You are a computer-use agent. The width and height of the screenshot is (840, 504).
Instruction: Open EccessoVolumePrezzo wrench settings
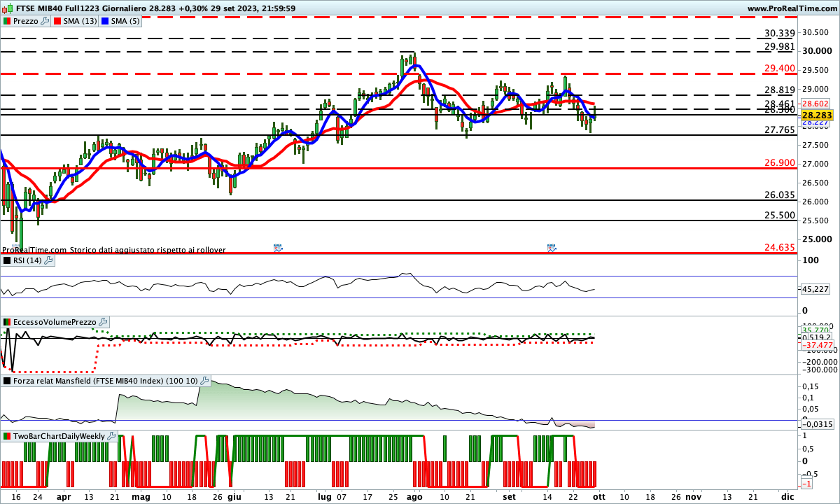coord(103,322)
